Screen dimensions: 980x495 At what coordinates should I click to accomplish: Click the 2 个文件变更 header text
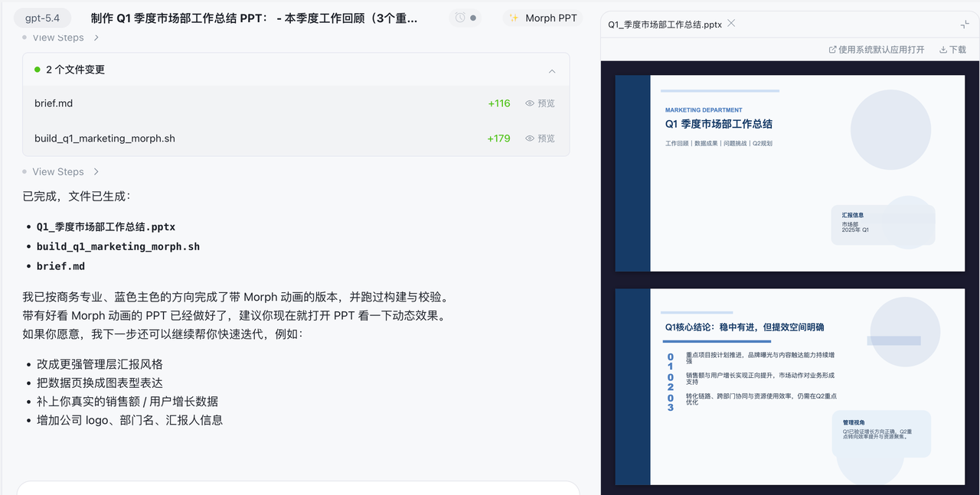pos(75,70)
